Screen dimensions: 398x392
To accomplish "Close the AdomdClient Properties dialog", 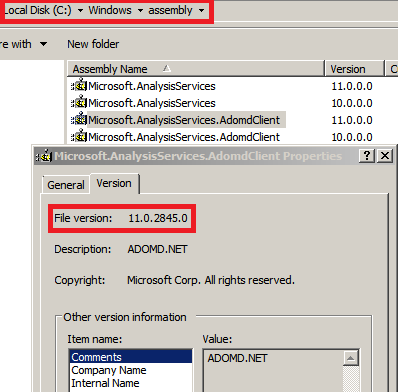I will [385, 156].
